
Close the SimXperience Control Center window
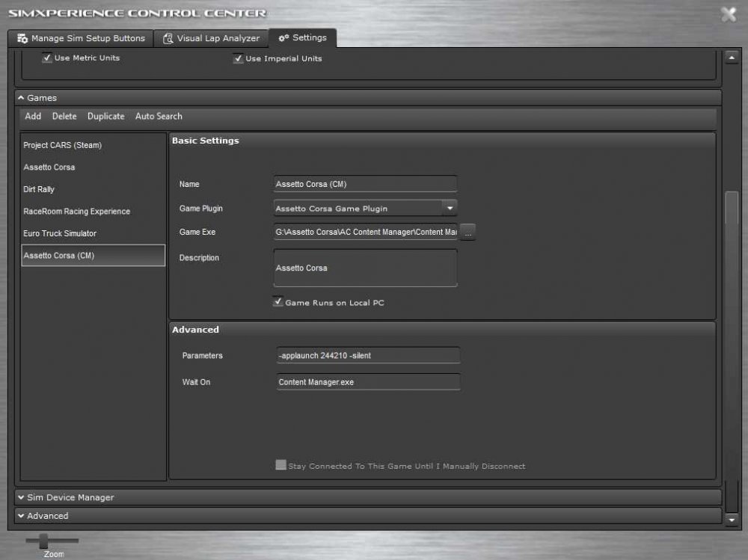pos(729,14)
